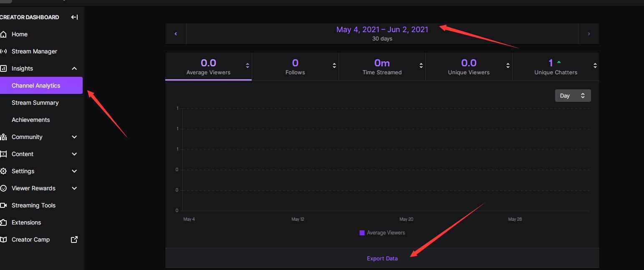644x270 pixels.
Task: Click the Streaming Tools camera icon
Action: (3, 205)
